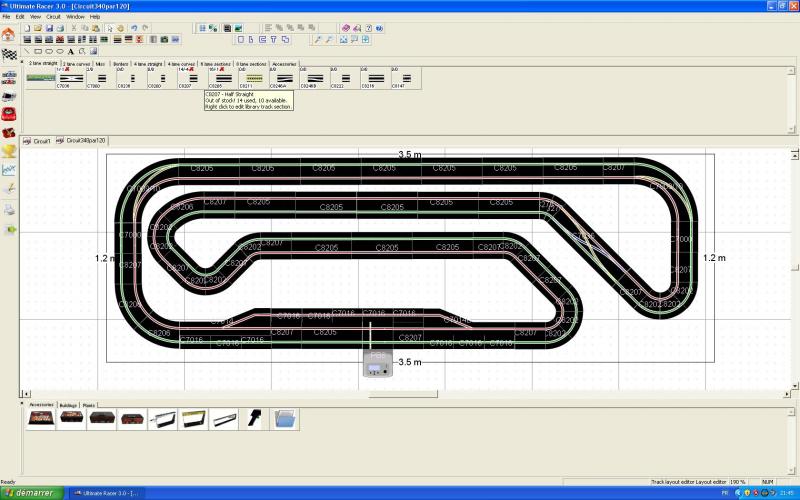The width and height of the screenshot is (800, 500).
Task: Open the View menu
Action: click(x=35, y=17)
